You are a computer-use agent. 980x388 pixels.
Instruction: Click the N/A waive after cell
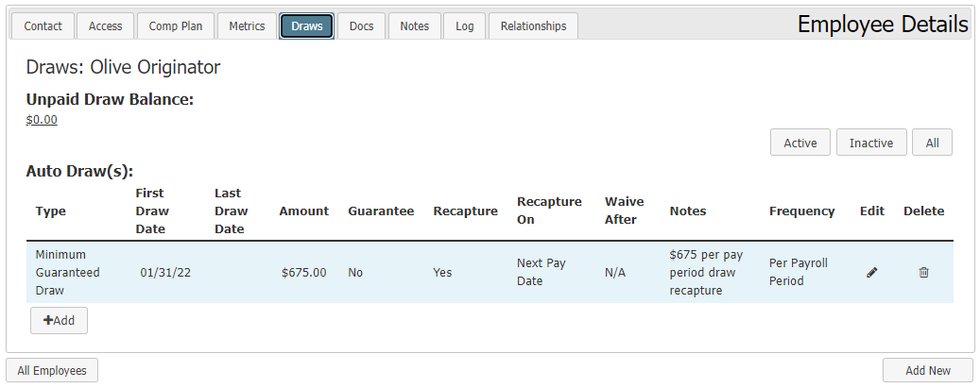pyautogui.click(x=615, y=273)
